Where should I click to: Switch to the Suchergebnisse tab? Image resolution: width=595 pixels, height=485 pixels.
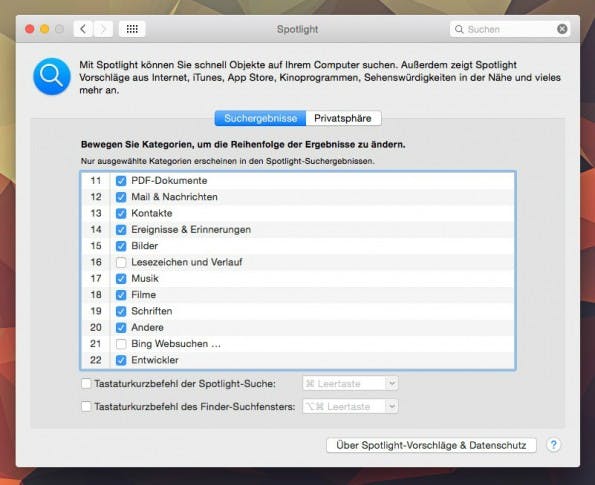260,118
